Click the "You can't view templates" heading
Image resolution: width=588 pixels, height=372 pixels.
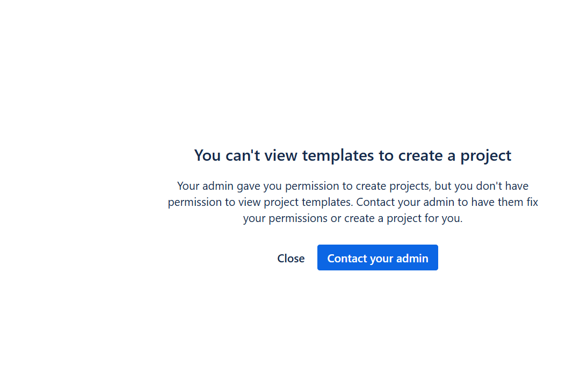point(352,155)
